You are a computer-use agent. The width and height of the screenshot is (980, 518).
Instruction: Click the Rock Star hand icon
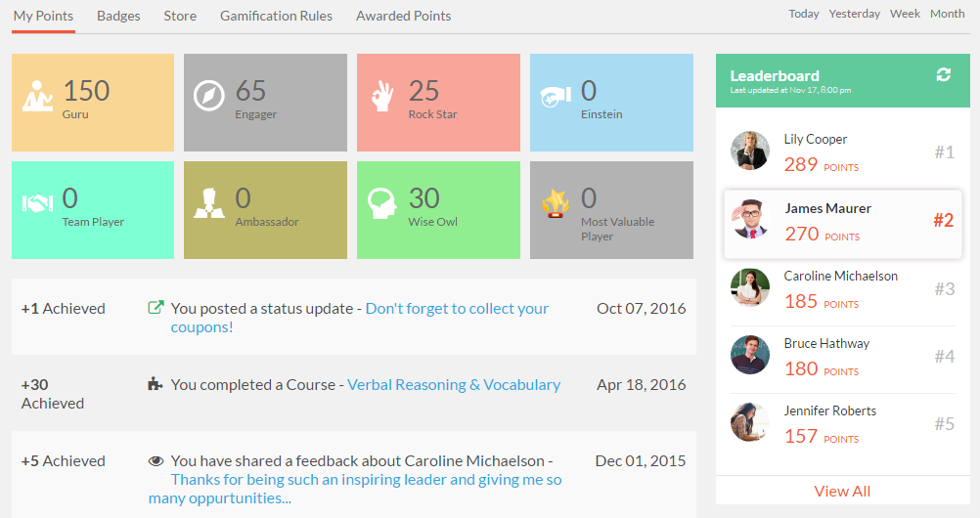pos(381,96)
